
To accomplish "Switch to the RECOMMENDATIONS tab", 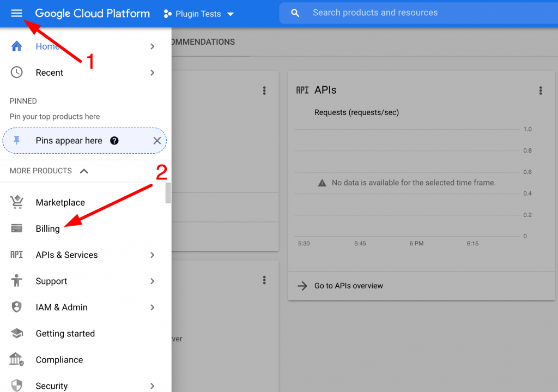I will 203,42.
